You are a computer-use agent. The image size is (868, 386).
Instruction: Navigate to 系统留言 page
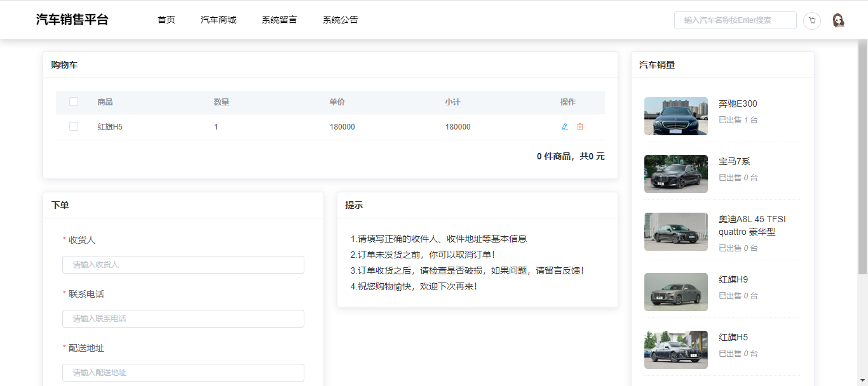(280, 20)
